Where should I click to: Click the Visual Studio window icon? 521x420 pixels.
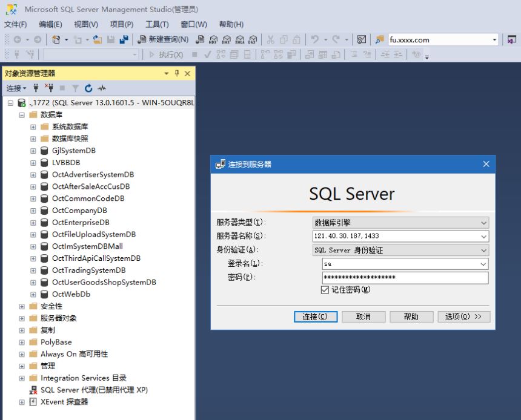(512, 40)
